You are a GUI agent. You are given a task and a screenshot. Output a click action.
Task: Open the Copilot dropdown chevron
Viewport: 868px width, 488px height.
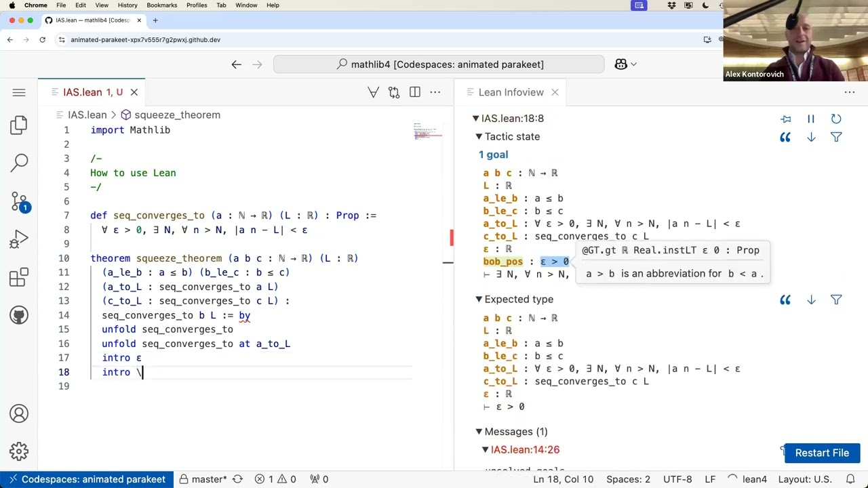point(634,64)
